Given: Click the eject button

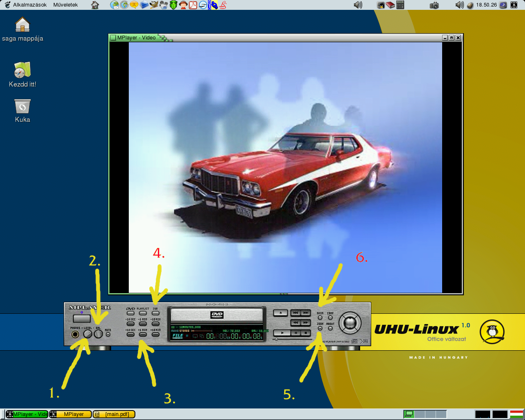Looking at the screenshot, I should click(281, 313).
